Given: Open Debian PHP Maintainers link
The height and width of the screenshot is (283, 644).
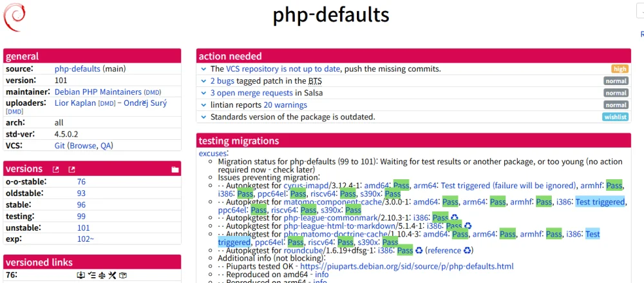Looking at the screenshot, I should coord(98,92).
